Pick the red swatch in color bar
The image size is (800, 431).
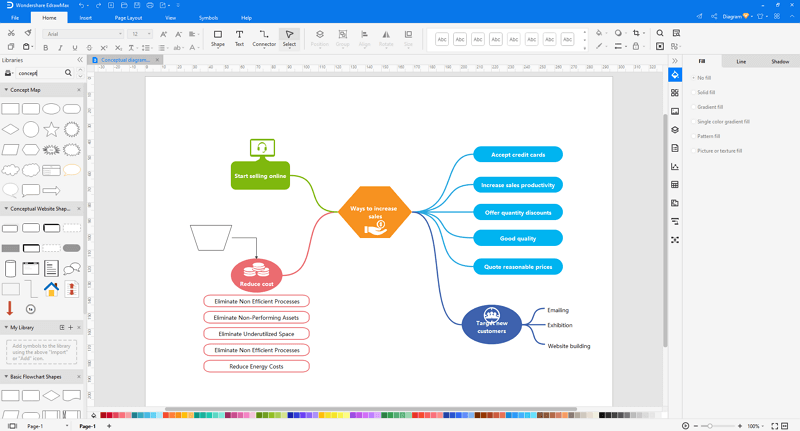pos(104,415)
